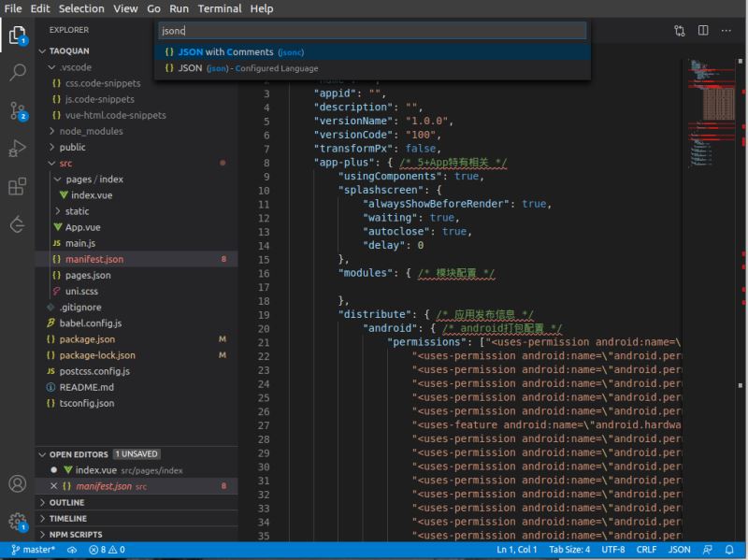Click JSON language mode in status bar
The width and height of the screenshot is (748, 560).
tap(680, 550)
